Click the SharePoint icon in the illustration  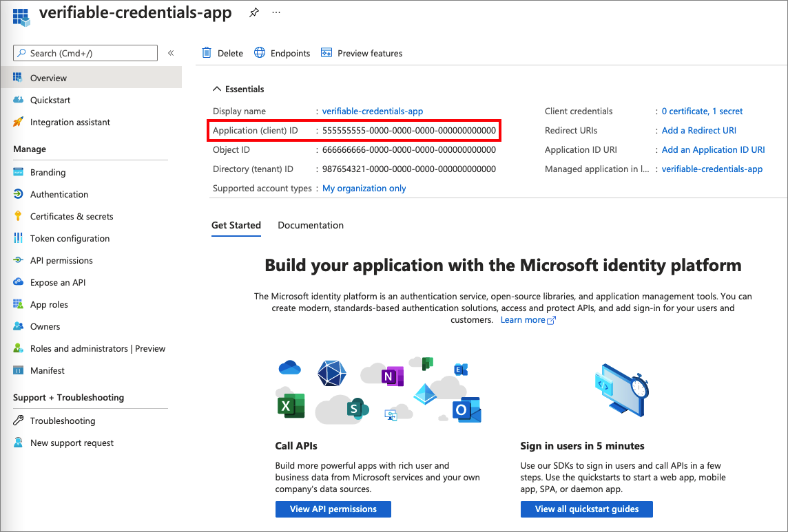pos(357,408)
